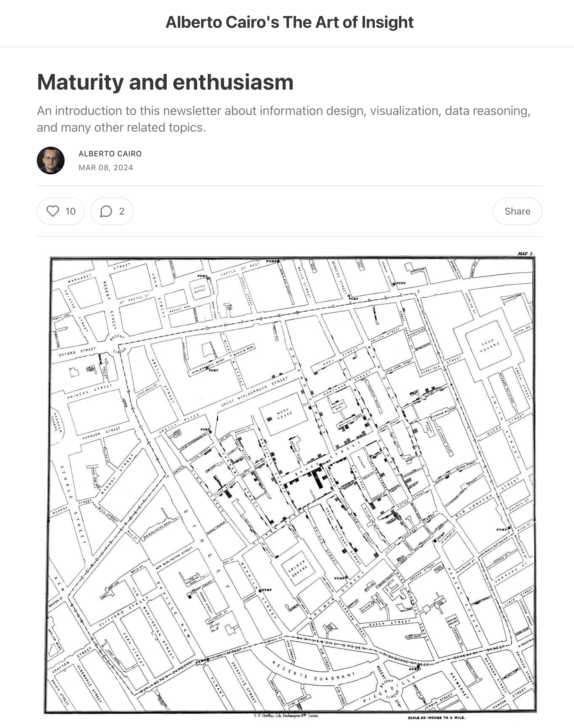Viewport: 574px width, 728px height.
Task: Open Alberto Cairo's The Art of Insight homepage
Action: click(x=289, y=22)
